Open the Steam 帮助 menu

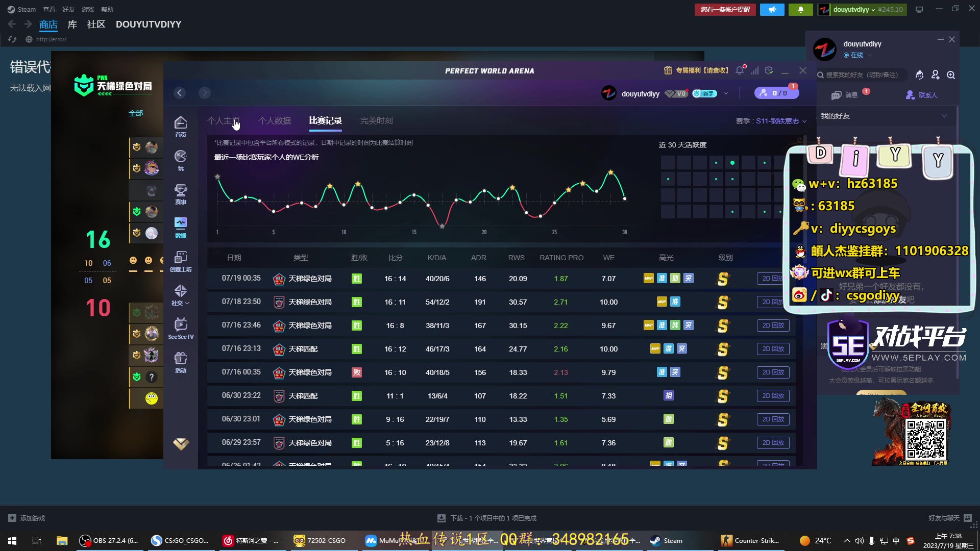click(107, 10)
